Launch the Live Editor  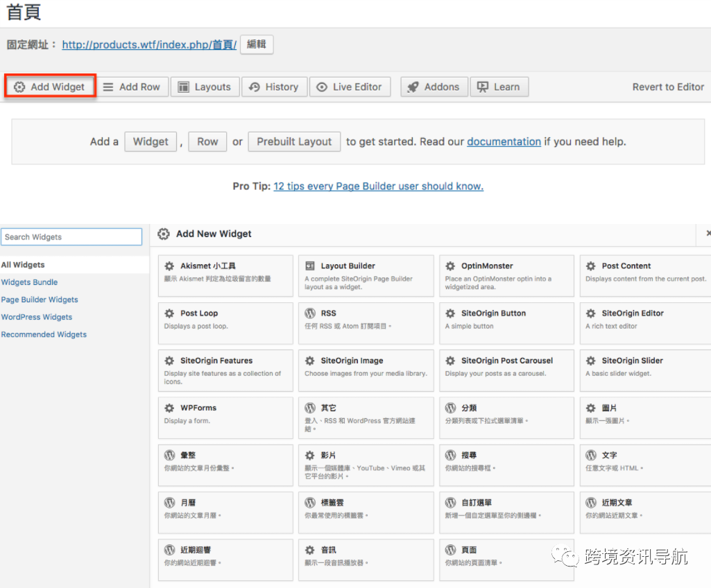point(350,87)
